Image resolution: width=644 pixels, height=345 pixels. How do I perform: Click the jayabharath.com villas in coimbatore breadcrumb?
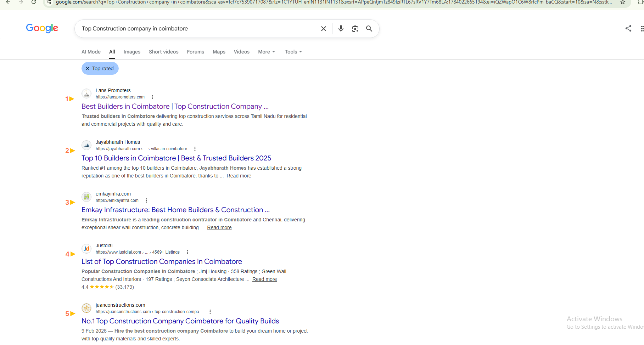141,149
